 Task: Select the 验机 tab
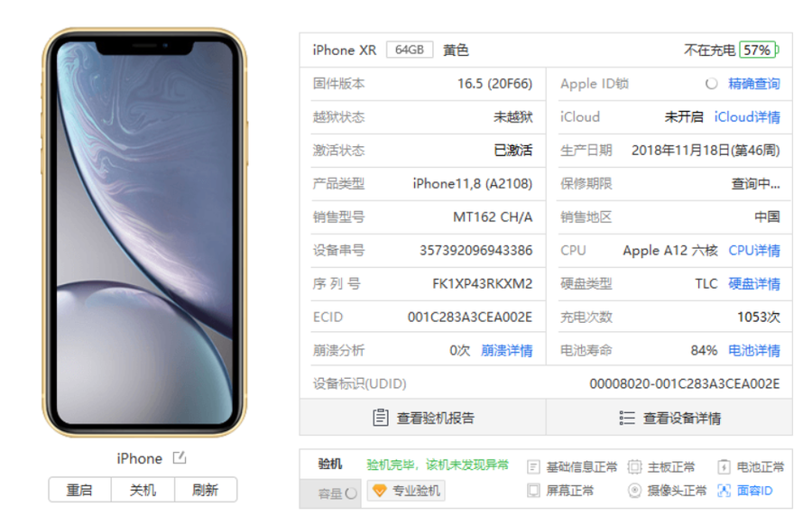330,464
